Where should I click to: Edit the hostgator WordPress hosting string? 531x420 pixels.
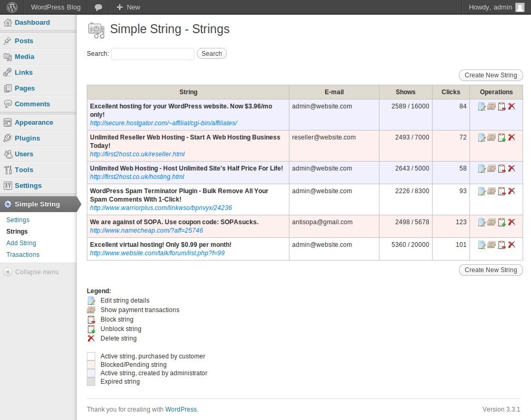(x=482, y=107)
